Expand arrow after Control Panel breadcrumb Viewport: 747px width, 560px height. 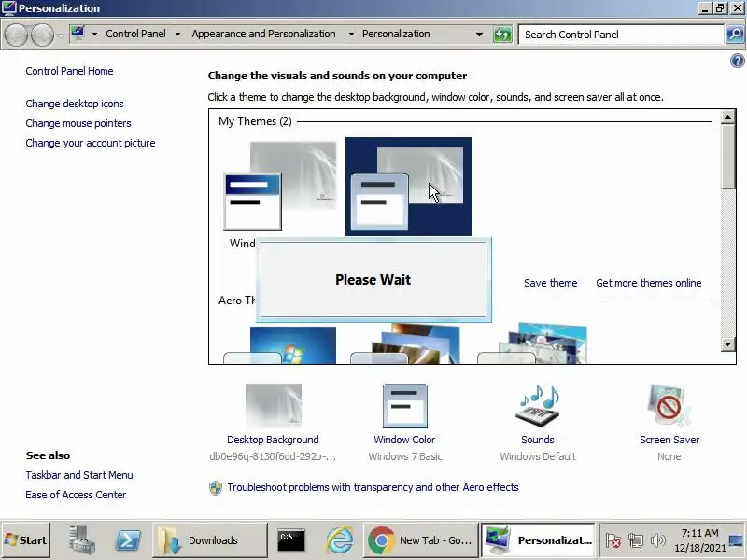[x=177, y=34]
